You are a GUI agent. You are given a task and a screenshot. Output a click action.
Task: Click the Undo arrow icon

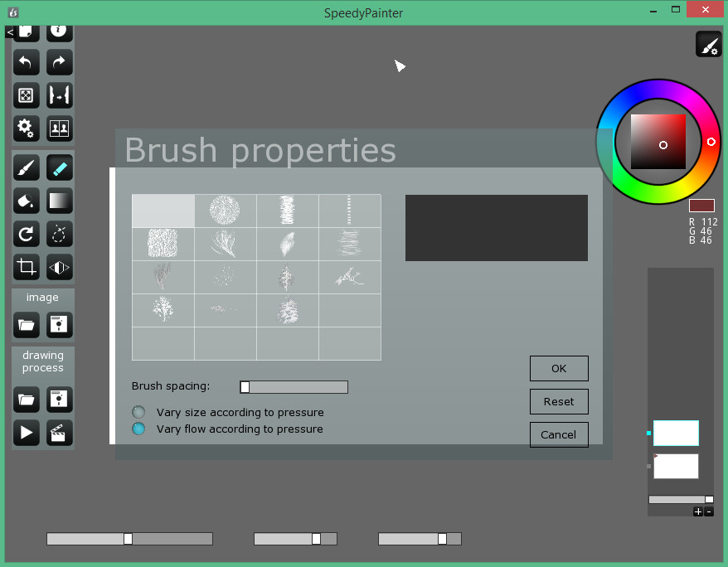click(x=27, y=62)
